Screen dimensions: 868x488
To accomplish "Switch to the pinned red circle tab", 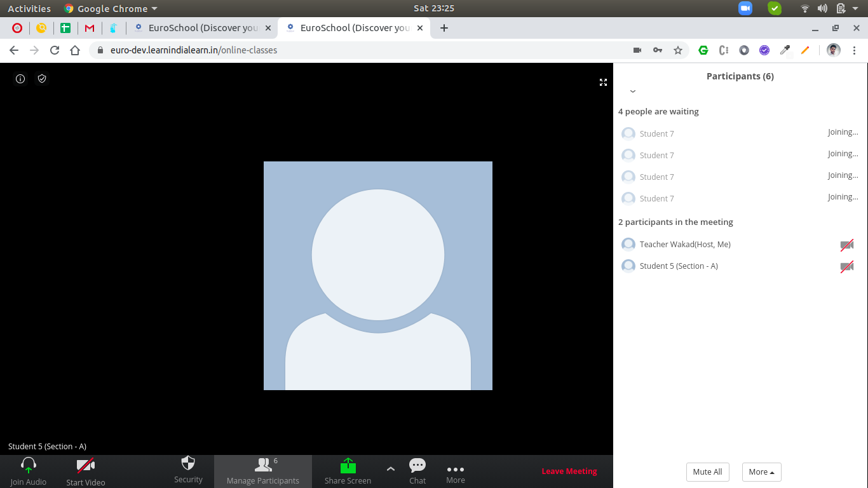I will coord(17,28).
